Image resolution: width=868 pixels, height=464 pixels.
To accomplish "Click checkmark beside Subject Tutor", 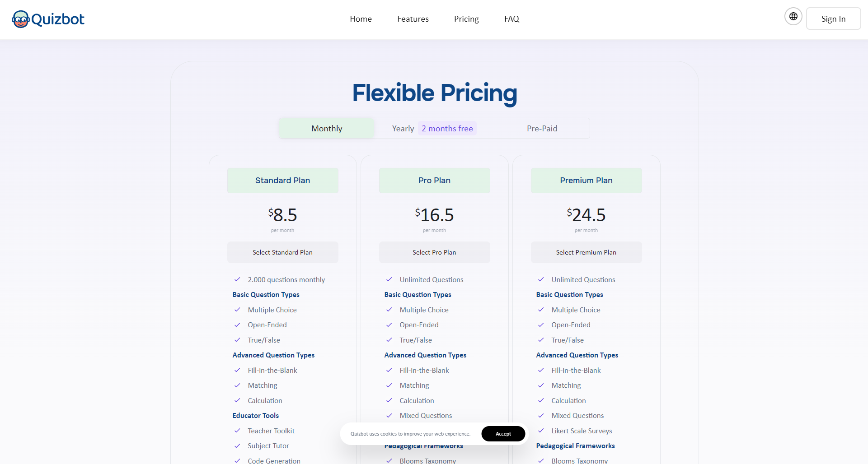I will coord(237,445).
